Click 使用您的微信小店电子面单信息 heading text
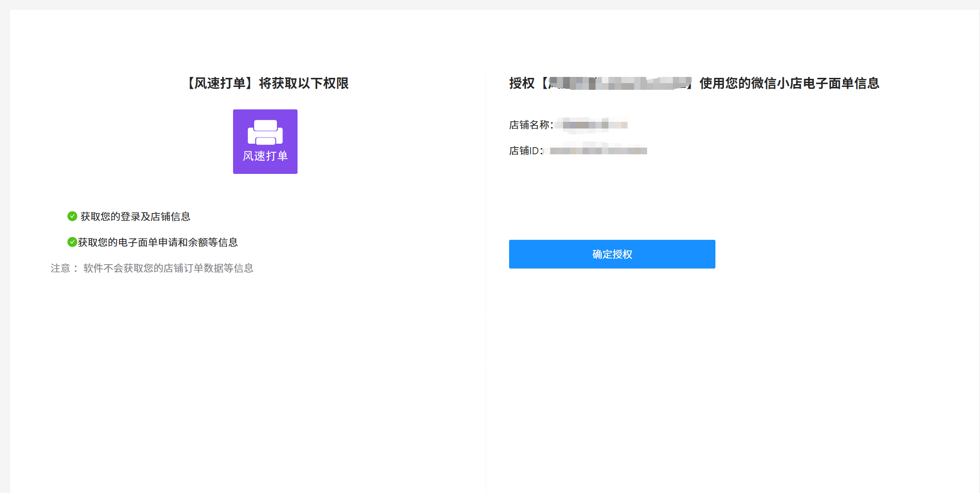 pyautogui.click(x=789, y=83)
